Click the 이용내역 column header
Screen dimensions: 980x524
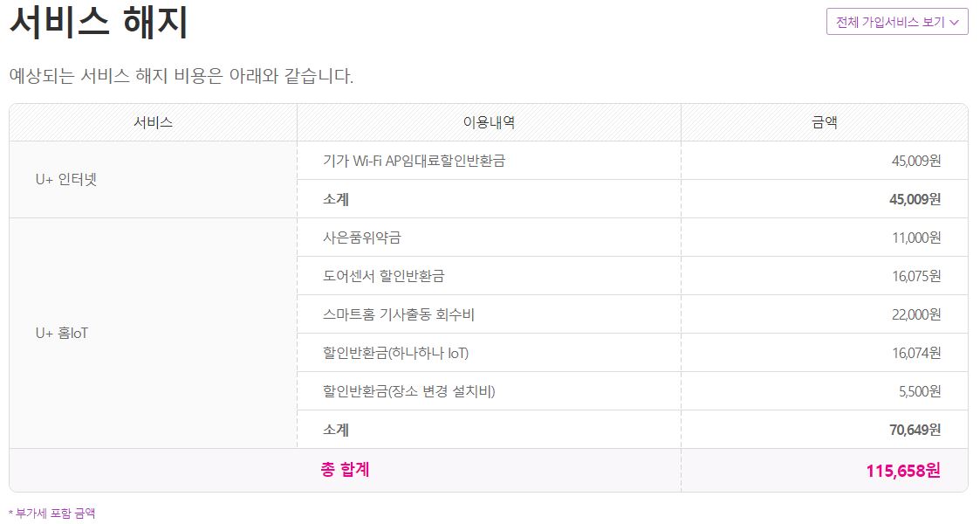489,122
